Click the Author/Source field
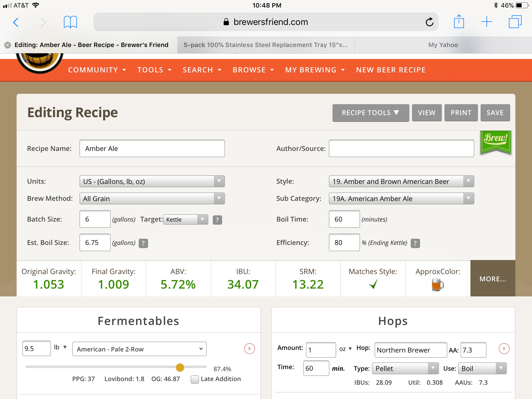The width and height of the screenshot is (532, 399). [x=401, y=148]
